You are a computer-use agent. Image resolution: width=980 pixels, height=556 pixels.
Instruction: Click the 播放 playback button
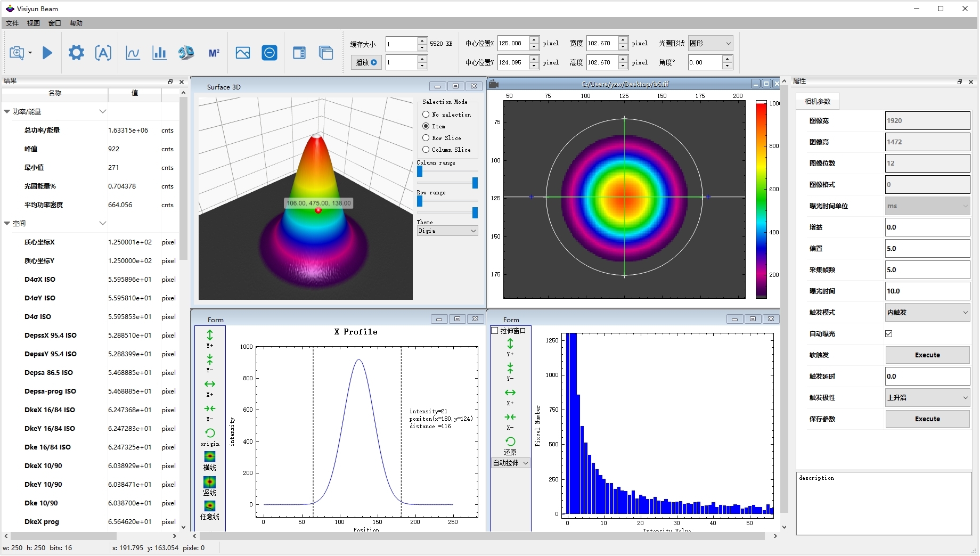click(366, 63)
